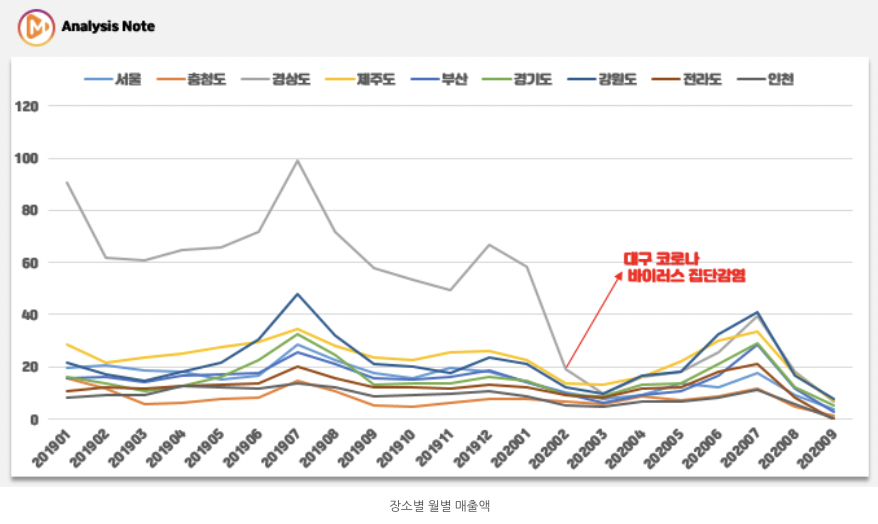Screen dimensions: 878x524
Task: Click the 경상도 line peak at 201907
Action: [x=297, y=161]
